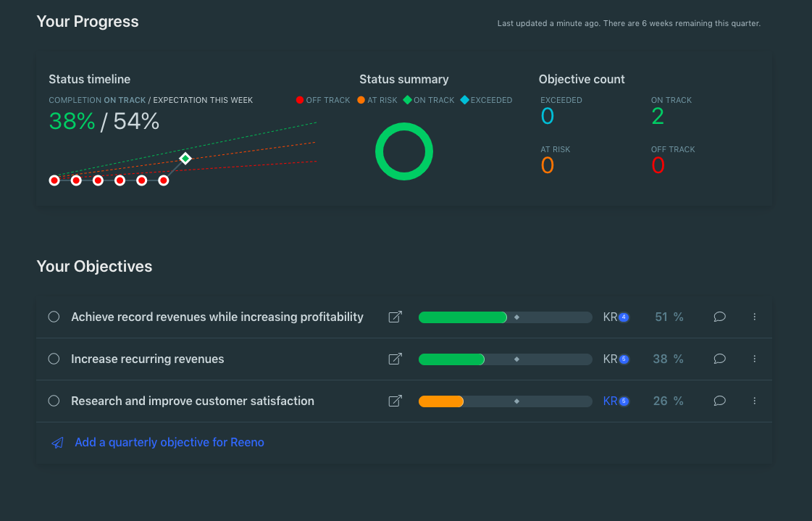Open the objective "Achieve record revenues while increasing profitability"

(x=217, y=317)
